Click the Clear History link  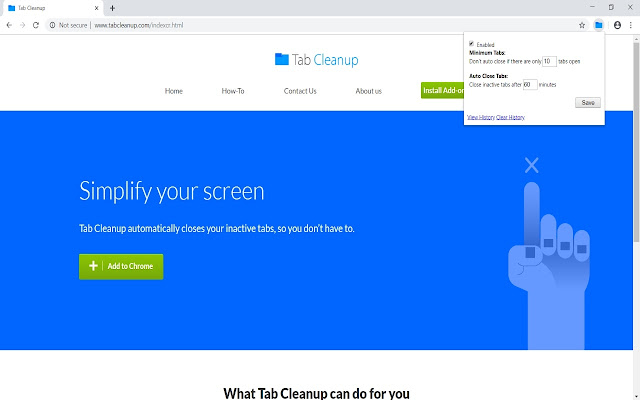click(x=510, y=117)
